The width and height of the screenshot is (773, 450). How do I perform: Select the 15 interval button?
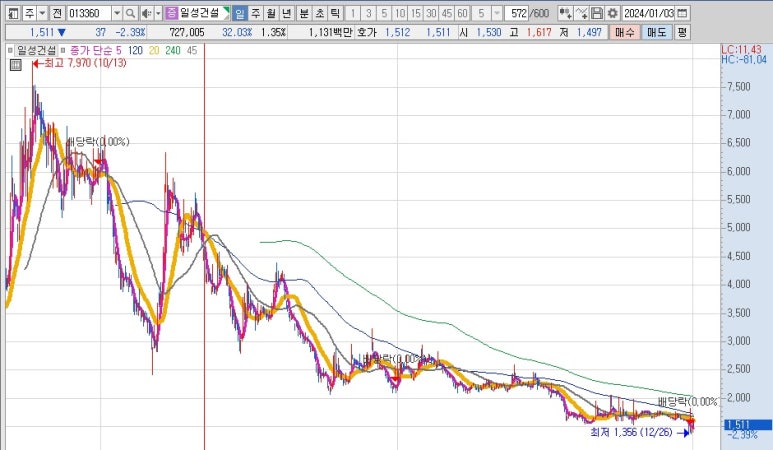[416, 13]
